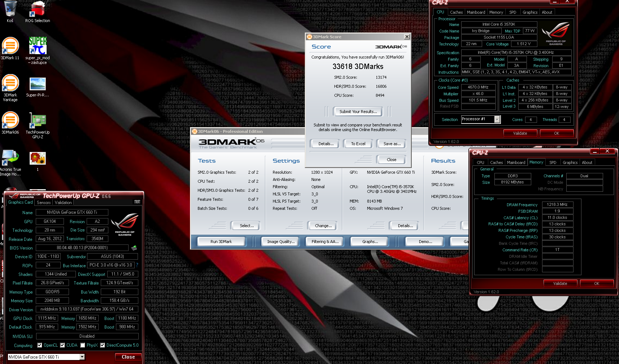This screenshot has height=364, width=619.
Task: Open Processor #1 selection dropdown
Action: tap(497, 119)
